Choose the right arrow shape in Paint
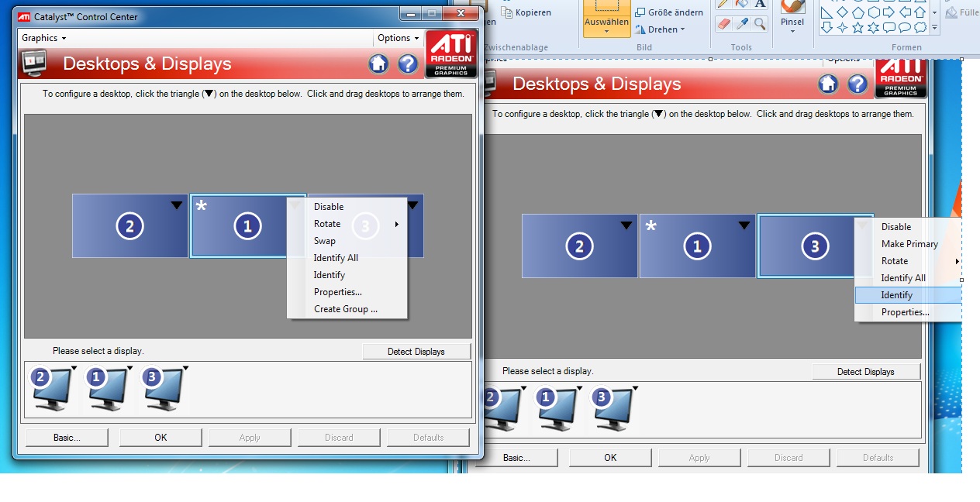980x502 pixels. (889, 12)
